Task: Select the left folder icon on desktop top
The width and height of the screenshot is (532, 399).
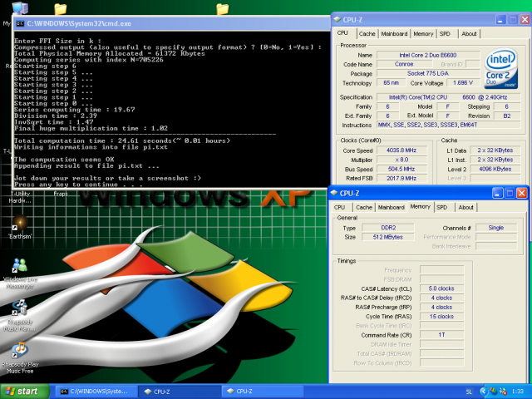Action: pos(61,9)
